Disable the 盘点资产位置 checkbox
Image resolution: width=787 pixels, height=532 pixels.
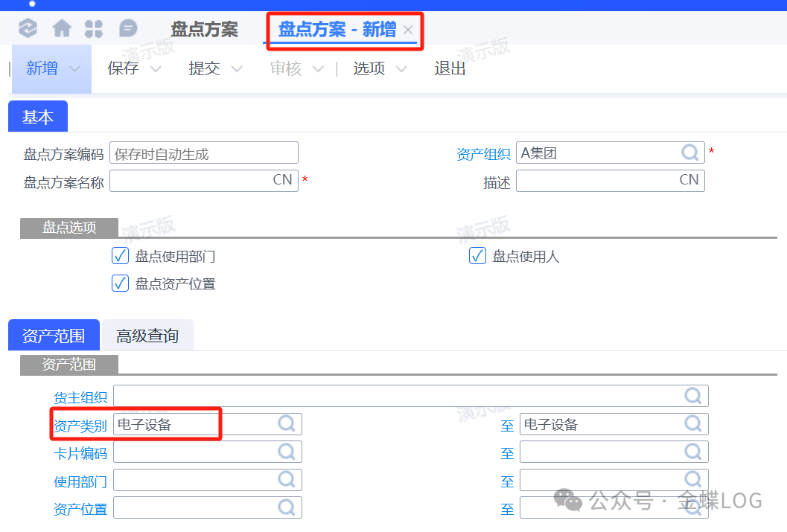pos(121,283)
